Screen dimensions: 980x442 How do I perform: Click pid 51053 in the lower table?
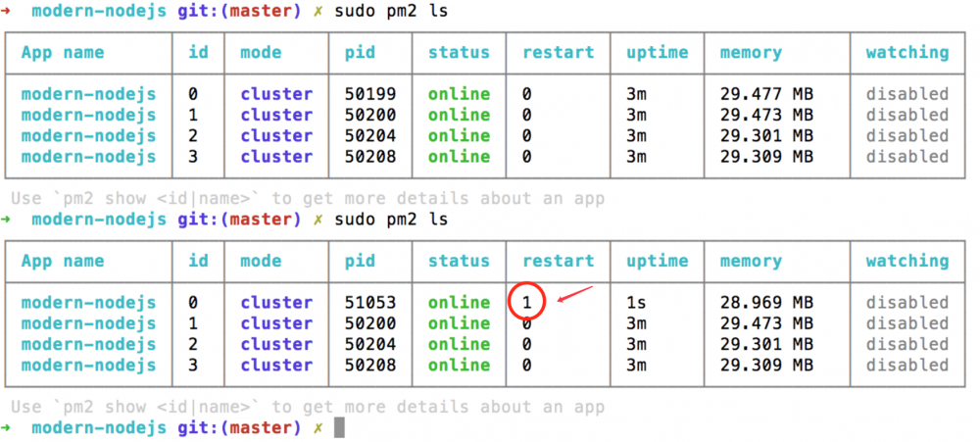pyautogui.click(x=370, y=303)
